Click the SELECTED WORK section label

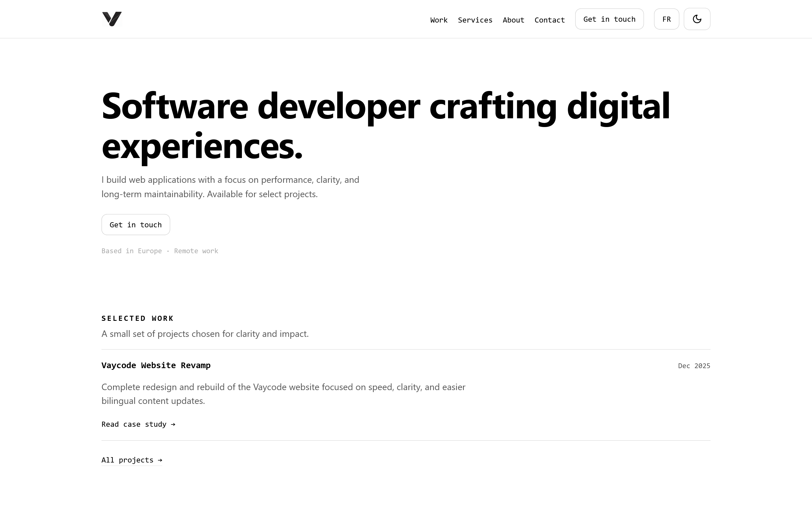[x=137, y=318]
